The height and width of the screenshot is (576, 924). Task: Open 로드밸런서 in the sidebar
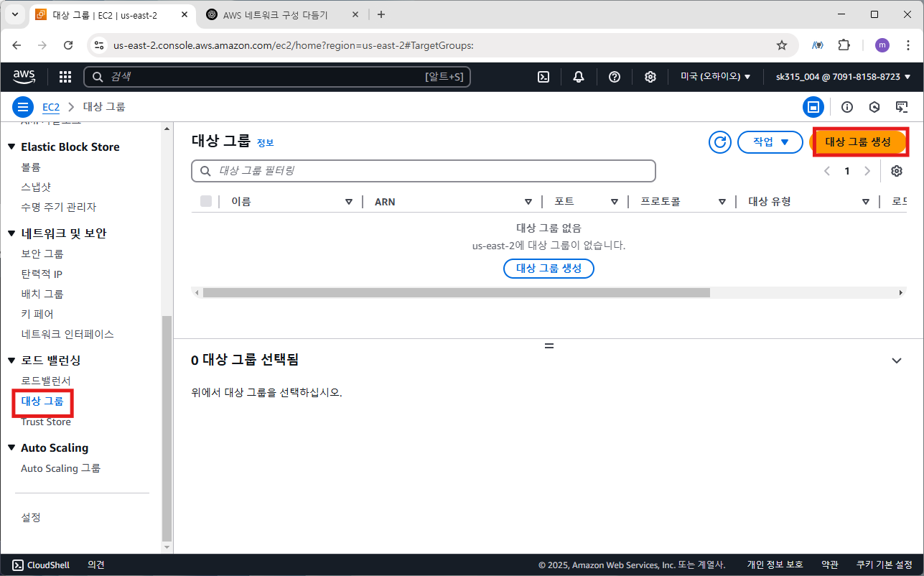point(46,380)
